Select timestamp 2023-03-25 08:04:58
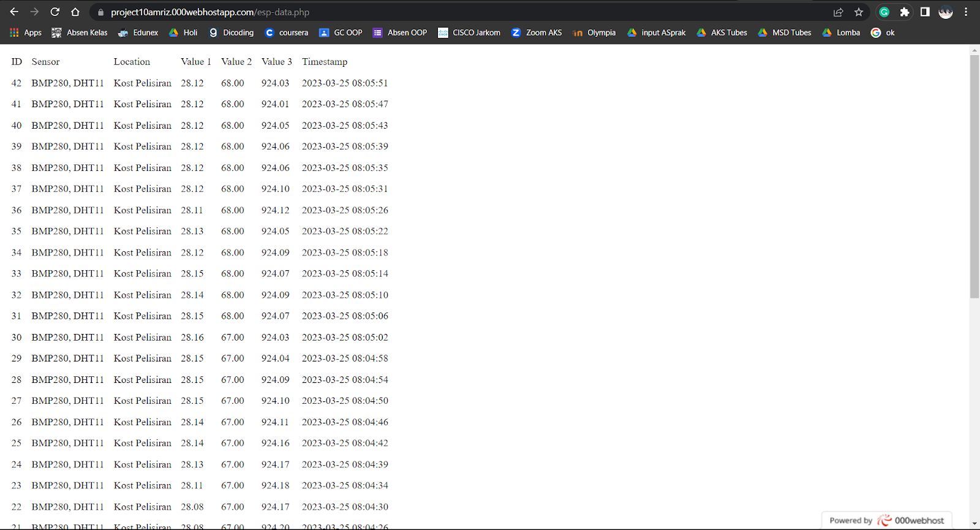The width and height of the screenshot is (980, 530). click(x=345, y=358)
